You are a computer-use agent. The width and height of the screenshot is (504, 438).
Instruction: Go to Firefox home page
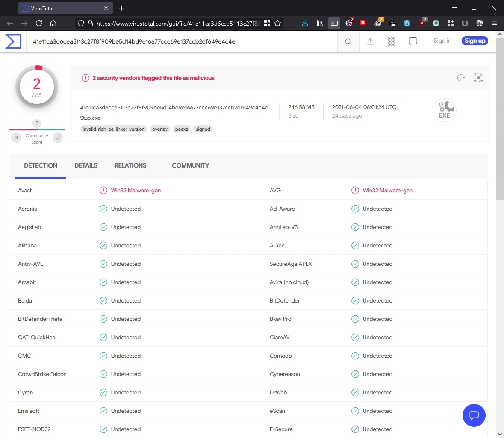(x=53, y=23)
